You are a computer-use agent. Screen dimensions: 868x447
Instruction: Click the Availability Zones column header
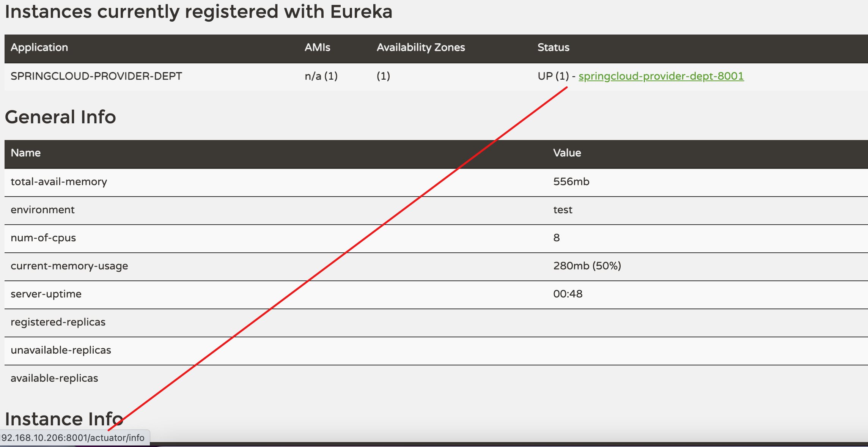420,47
